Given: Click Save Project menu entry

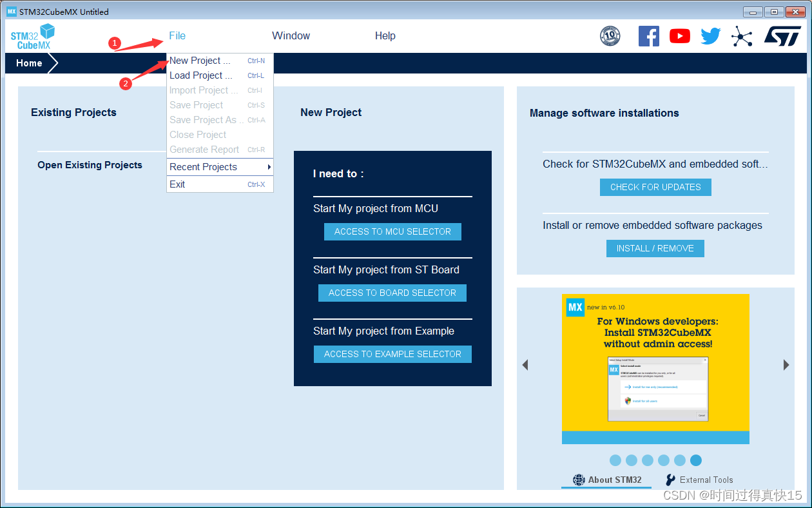Looking at the screenshot, I should 220,105.
